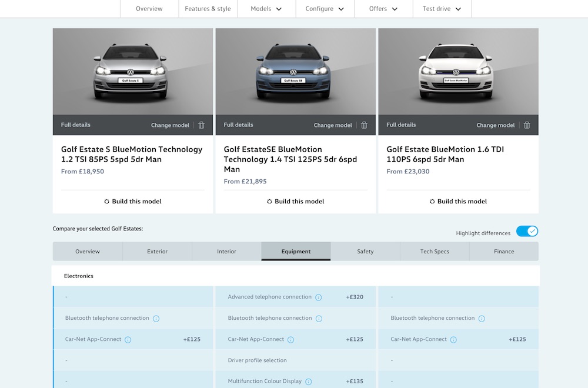Change model for Golf Estate BlueMotion 1.6 TDI

click(x=496, y=125)
